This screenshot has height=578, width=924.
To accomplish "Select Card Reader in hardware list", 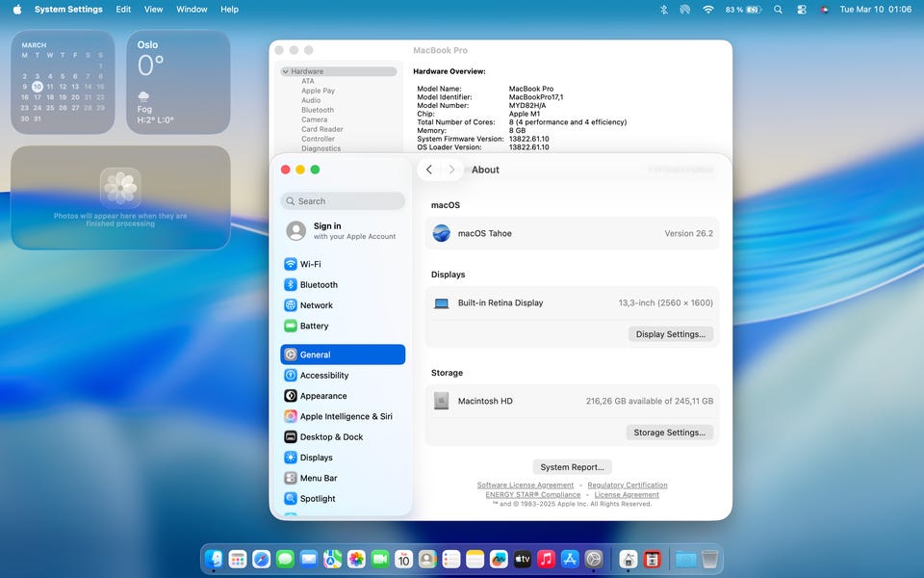I will point(321,129).
